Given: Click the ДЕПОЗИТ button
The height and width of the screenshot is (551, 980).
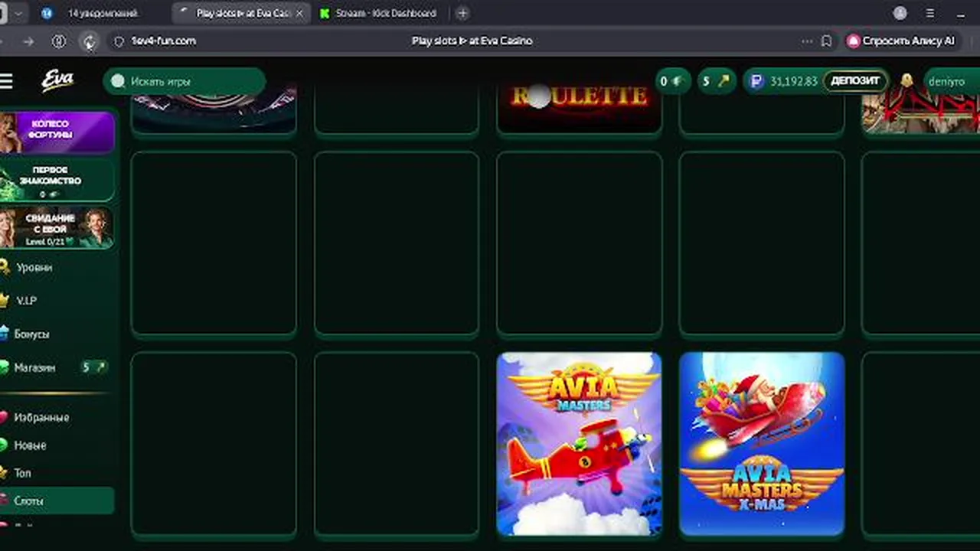Looking at the screenshot, I should pos(856,81).
